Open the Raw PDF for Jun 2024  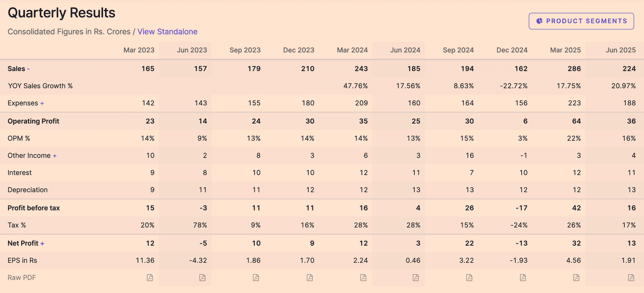click(416, 277)
